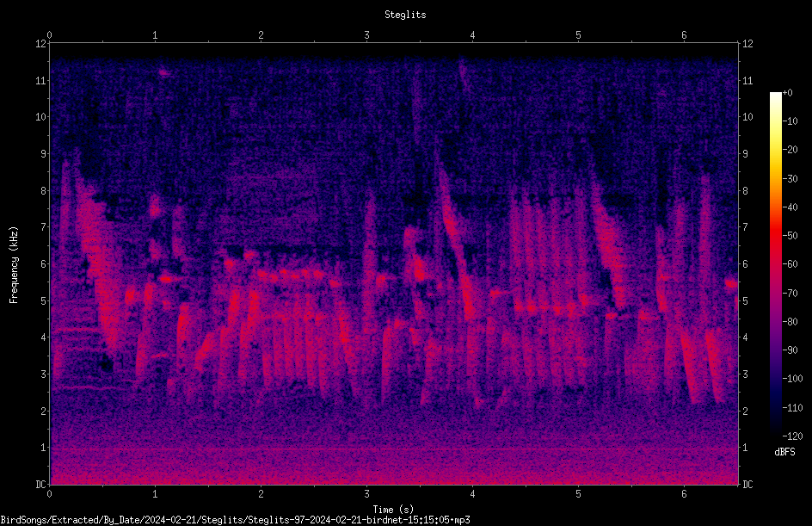
Task: Click the 5 kHz tick on left axis
Action: click(44, 300)
